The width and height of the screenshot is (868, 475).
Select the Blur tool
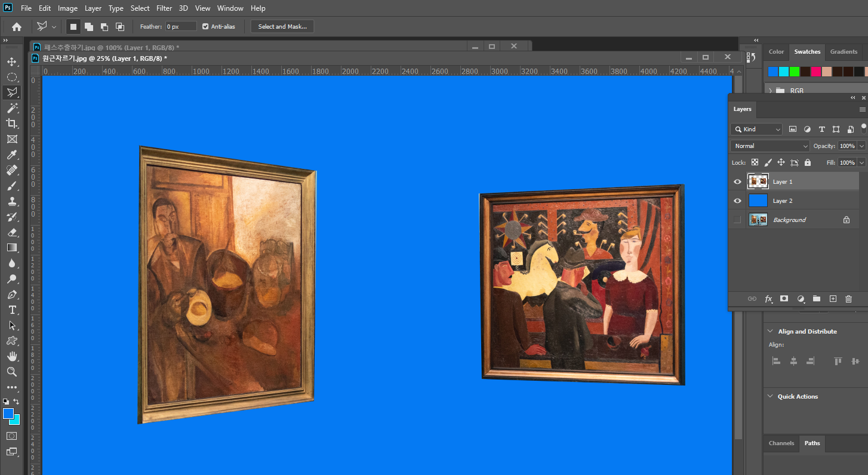11,263
